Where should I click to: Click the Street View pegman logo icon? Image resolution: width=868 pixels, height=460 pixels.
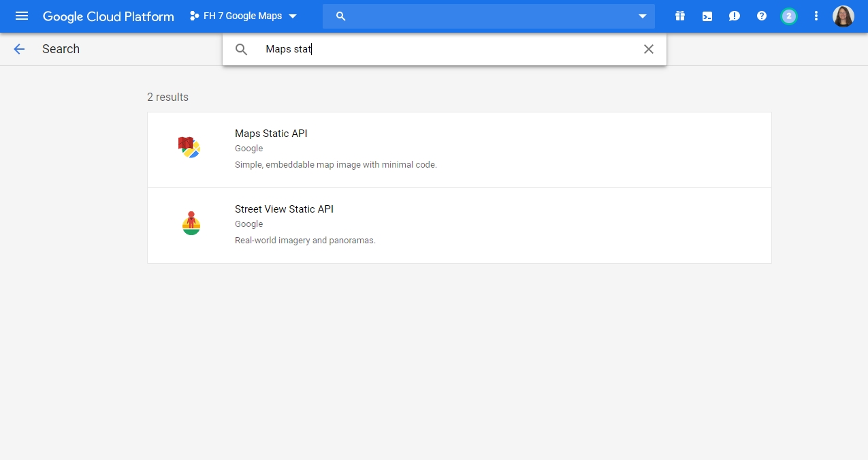191,223
